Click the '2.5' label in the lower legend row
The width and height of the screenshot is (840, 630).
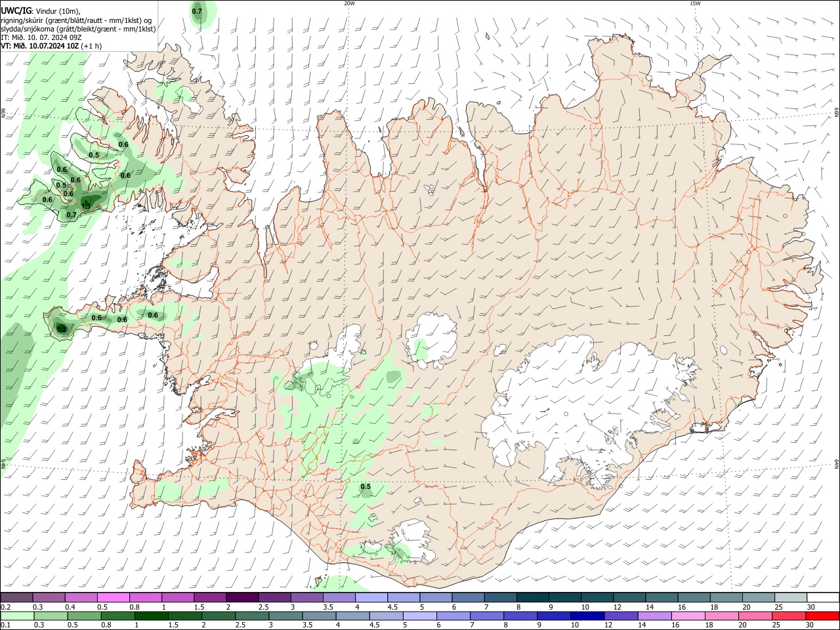point(241,625)
